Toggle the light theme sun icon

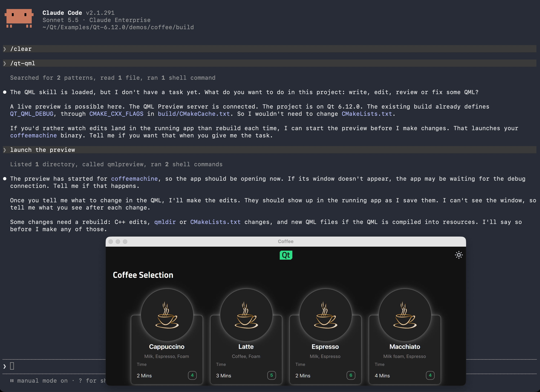click(459, 255)
